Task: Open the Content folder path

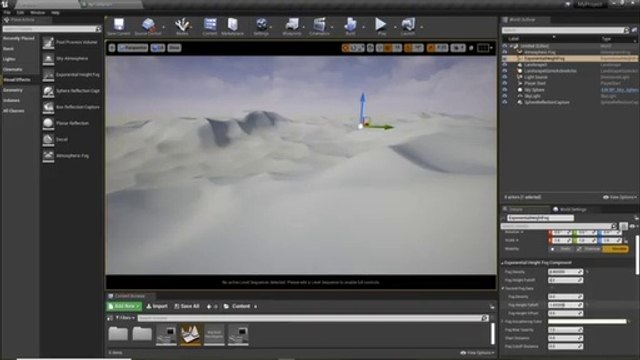Action: click(241, 306)
